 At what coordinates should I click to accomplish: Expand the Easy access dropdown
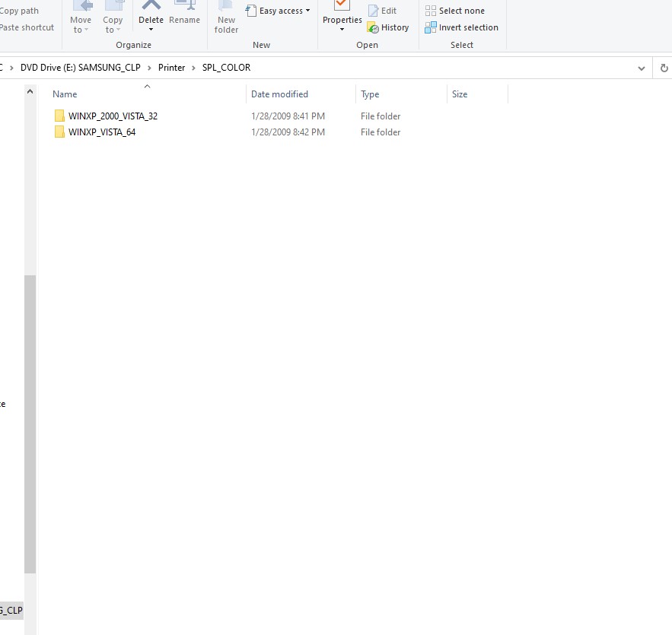click(279, 11)
